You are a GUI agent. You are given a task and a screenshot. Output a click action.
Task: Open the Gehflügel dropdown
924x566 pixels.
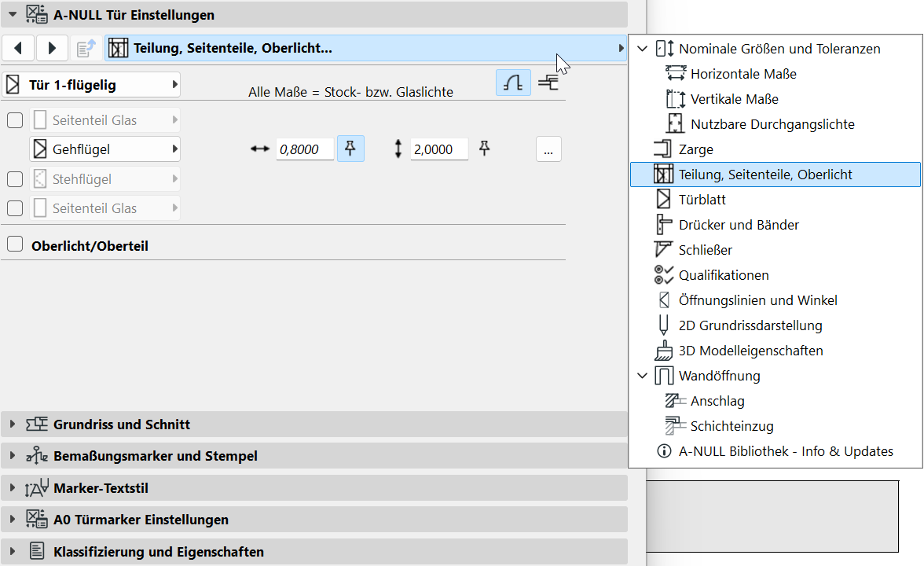[104, 149]
